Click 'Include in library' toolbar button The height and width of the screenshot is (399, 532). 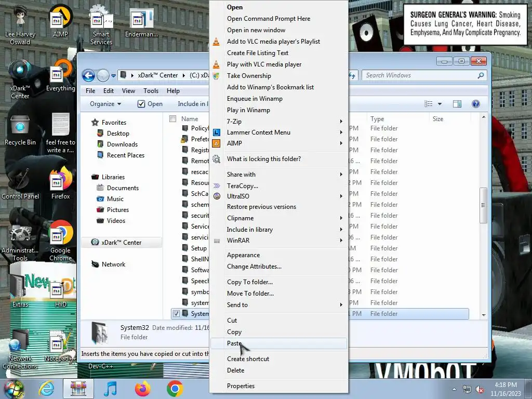(x=193, y=104)
